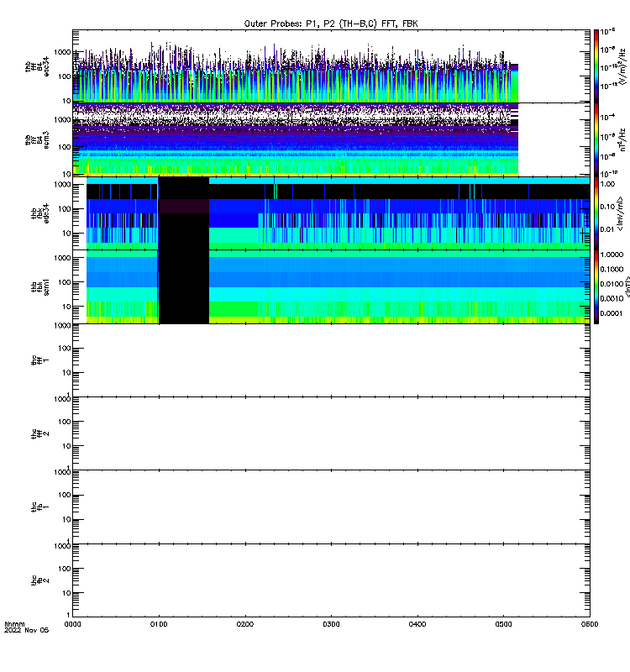Click the thb fff 64 scm3 axis label
Viewport: 630px width, 672px height.
point(37,139)
